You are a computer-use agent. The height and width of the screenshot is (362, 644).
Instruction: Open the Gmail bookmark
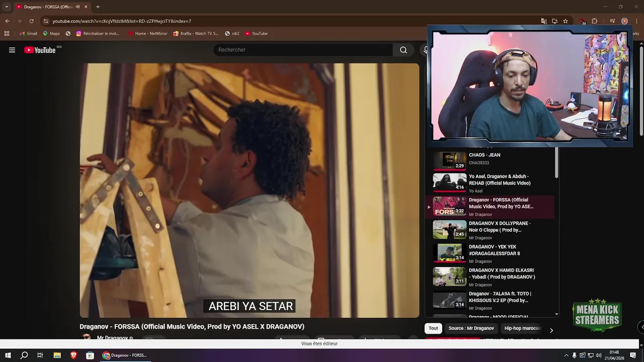click(x=28, y=34)
